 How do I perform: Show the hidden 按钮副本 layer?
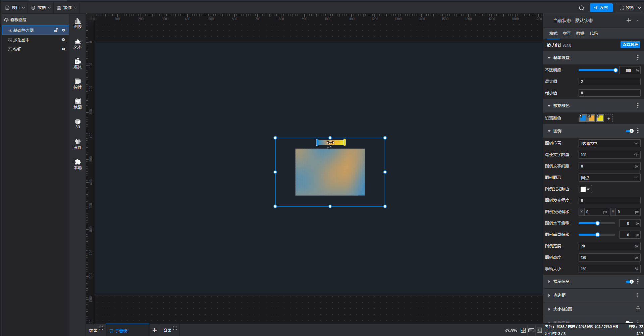pos(63,40)
